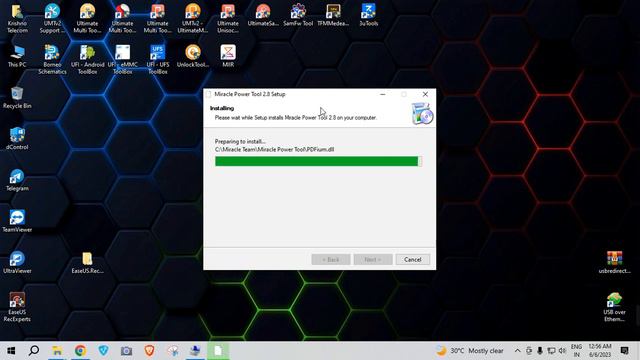Image resolution: width=640 pixels, height=360 pixels.
Task: Open the dControl desktop shortcut
Action: click(17, 139)
